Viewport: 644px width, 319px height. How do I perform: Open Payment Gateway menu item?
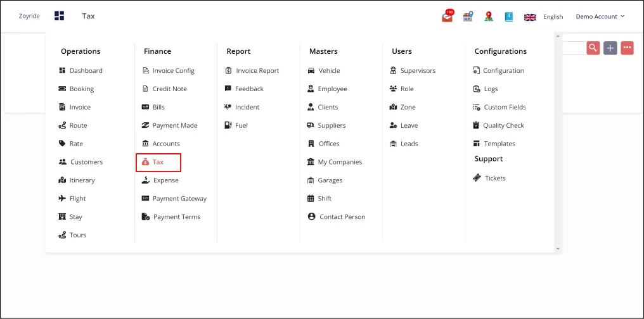(174, 199)
